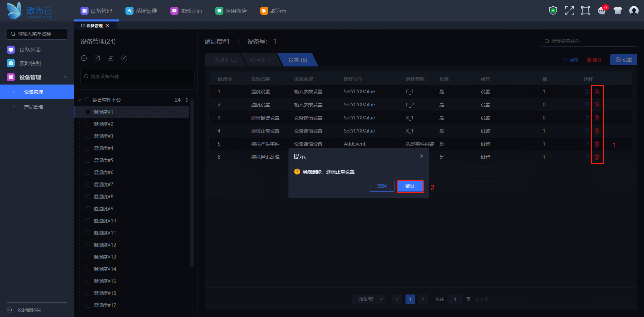Image resolution: width=644 pixels, height=317 pixels.
Task: Confirm deletion with the 确认 button
Action: pos(410,186)
